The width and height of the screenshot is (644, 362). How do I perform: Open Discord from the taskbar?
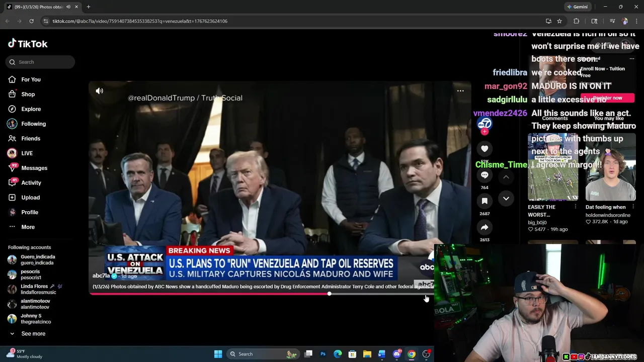coord(397,354)
